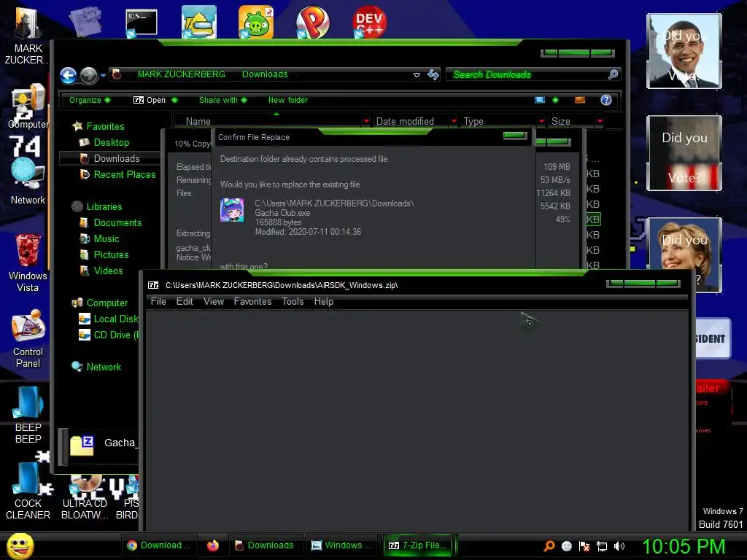The width and height of the screenshot is (747, 560).
Task: Click the DEV C++ desktop icon
Action: [370, 23]
